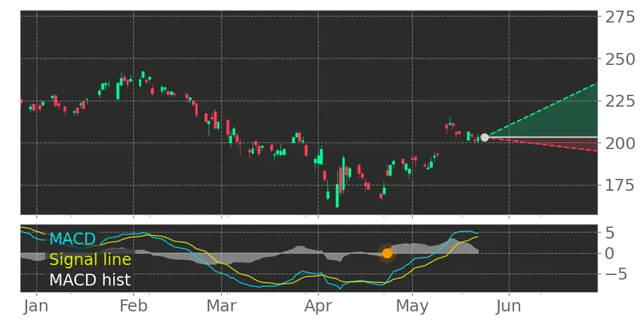644x322 pixels.
Task: Click the 225 price axis label
Action: click(x=619, y=101)
